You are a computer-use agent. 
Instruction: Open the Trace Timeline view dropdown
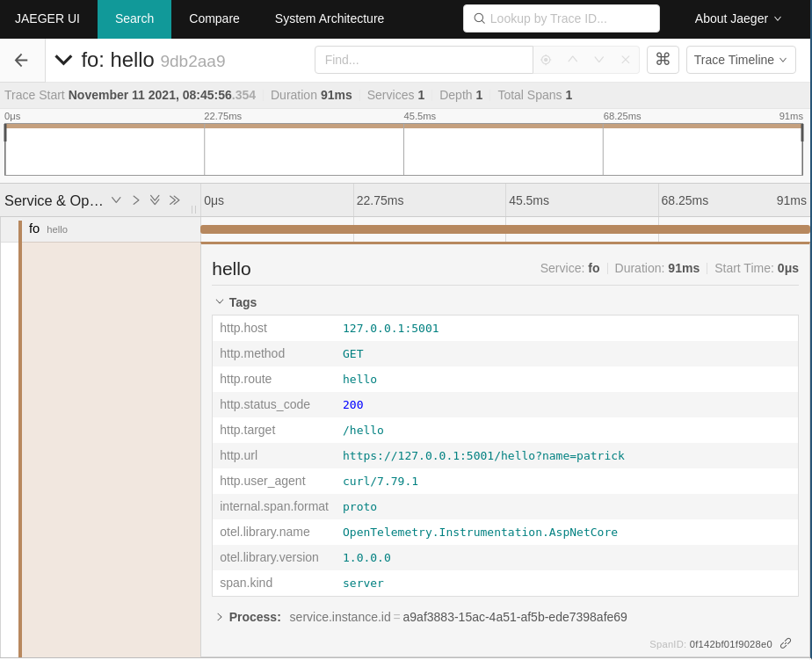point(741,60)
